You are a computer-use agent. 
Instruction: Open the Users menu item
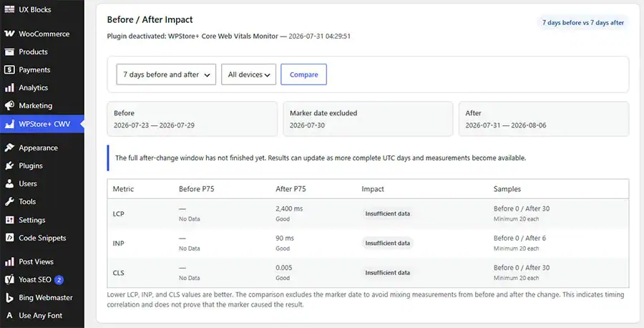tap(42, 184)
